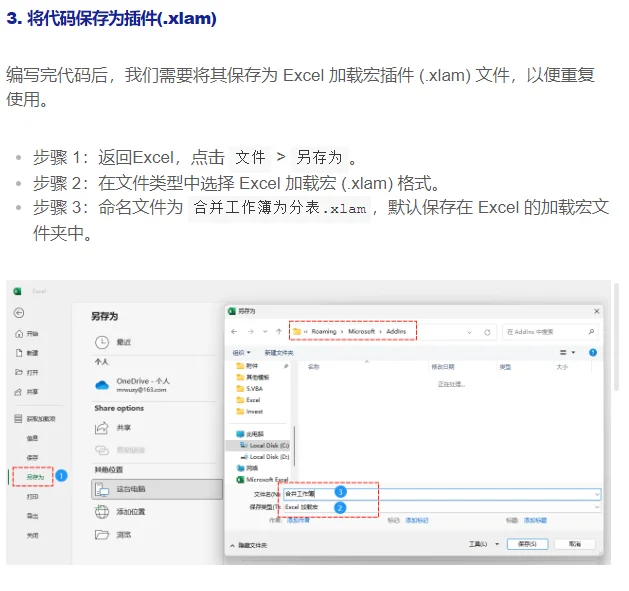Click the Excel backstage back arrow
This screenshot has height=591, width=629.
pyautogui.click(x=19, y=313)
